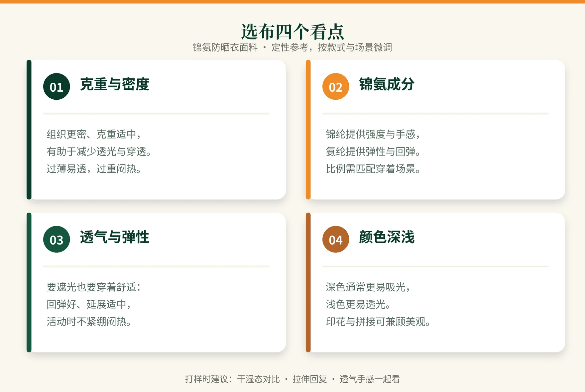This screenshot has width=585, height=392.
Task: Click the line 锦纶提供强度与手感
Action: [x=373, y=134]
